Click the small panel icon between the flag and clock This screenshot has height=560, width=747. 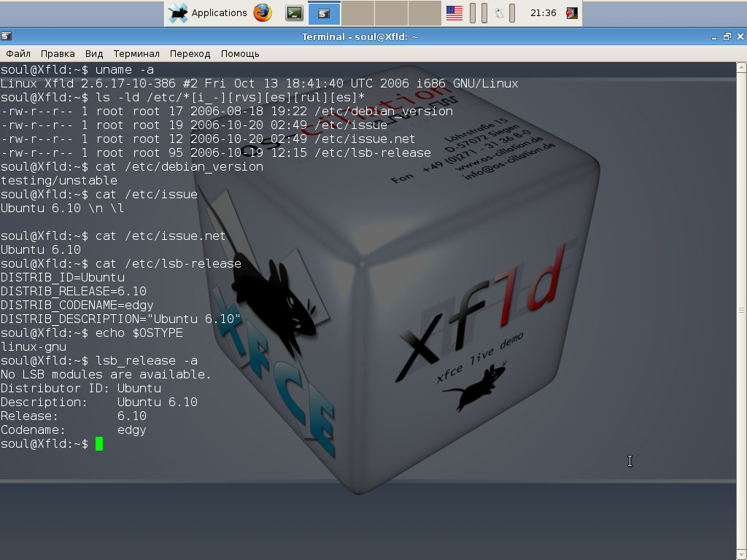(x=499, y=13)
